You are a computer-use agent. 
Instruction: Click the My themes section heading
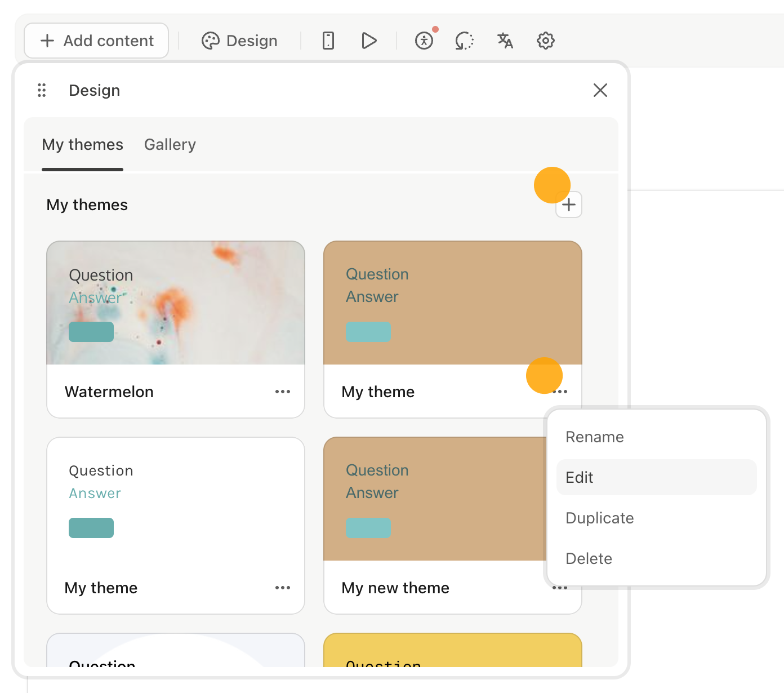pos(87,205)
